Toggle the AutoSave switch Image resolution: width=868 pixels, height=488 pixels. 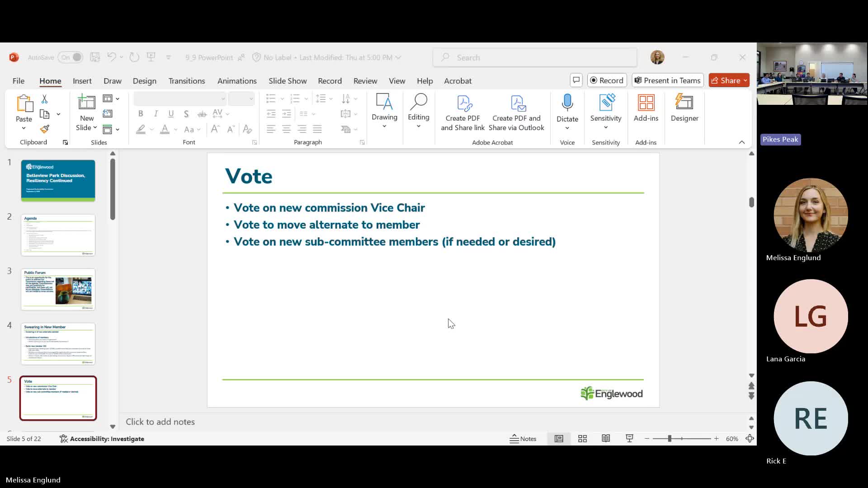(71, 57)
